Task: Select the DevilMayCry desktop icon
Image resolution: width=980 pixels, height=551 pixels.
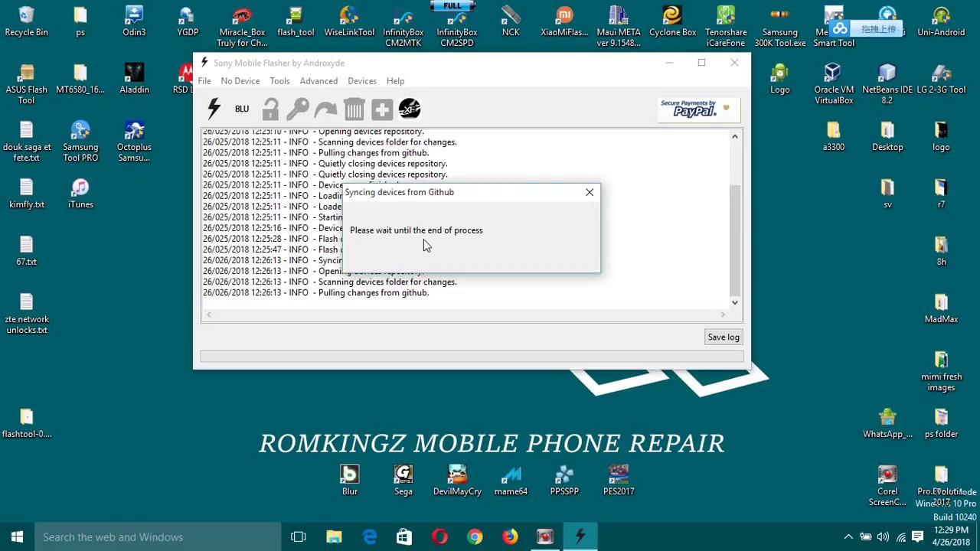Action: [x=457, y=481]
